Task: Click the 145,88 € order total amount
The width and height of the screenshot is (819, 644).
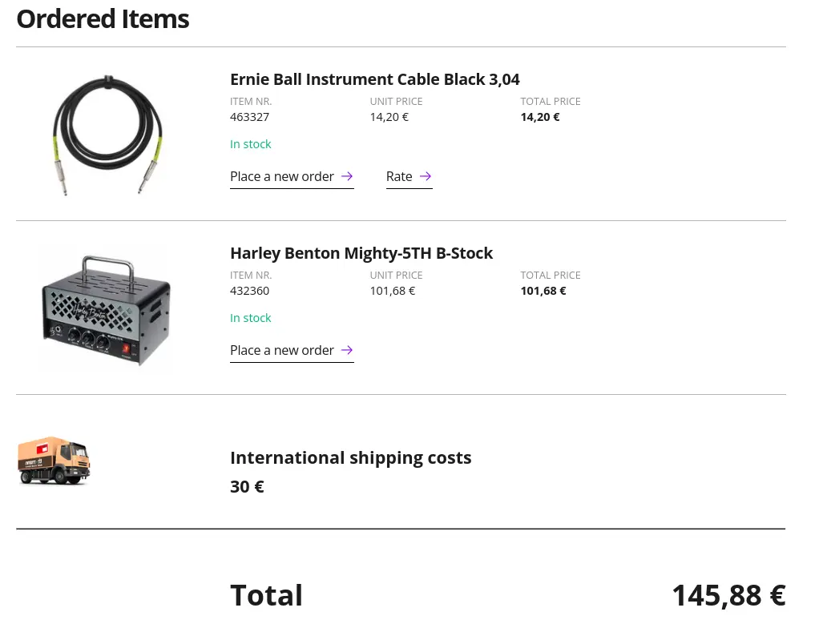Action: coord(728,596)
